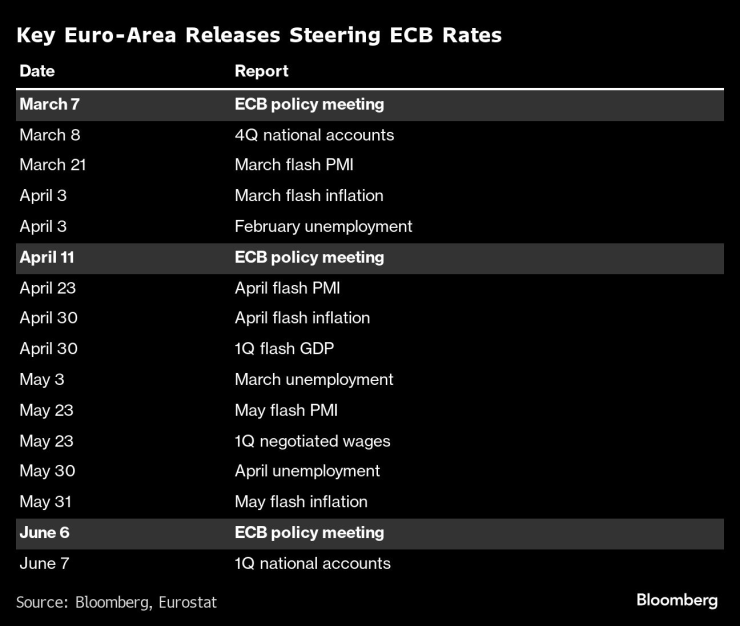Click the Bloomberg logo
Screen dimensions: 740x626
tap(677, 600)
